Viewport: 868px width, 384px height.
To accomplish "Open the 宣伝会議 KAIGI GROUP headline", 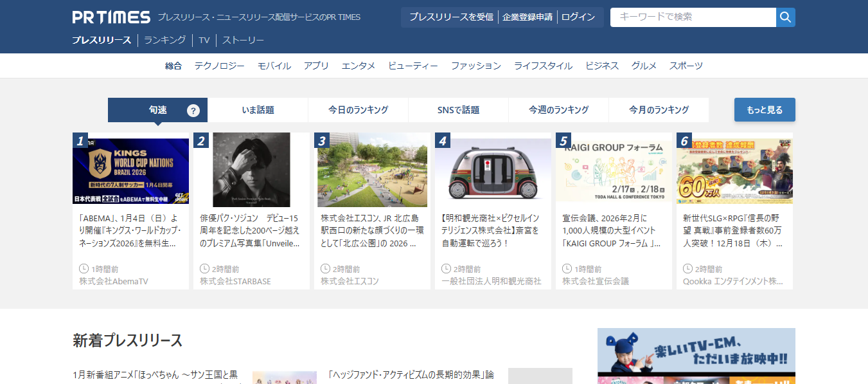I will [x=614, y=231].
